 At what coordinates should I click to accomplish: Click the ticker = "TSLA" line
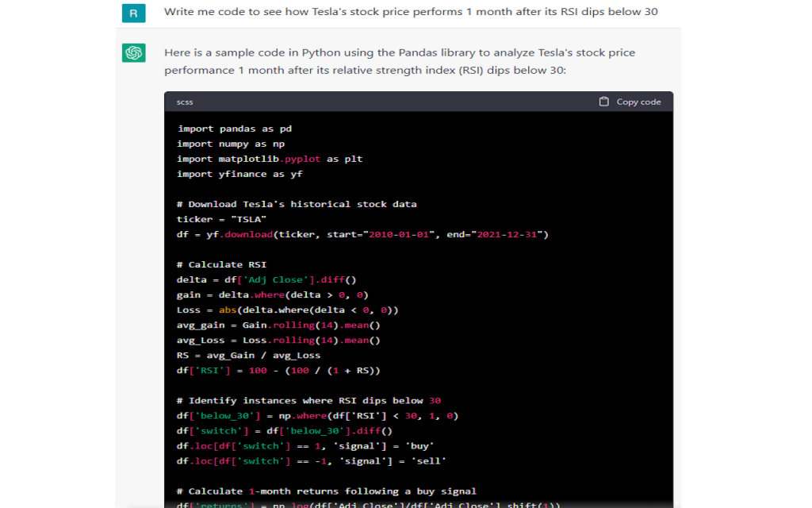click(x=221, y=219)
